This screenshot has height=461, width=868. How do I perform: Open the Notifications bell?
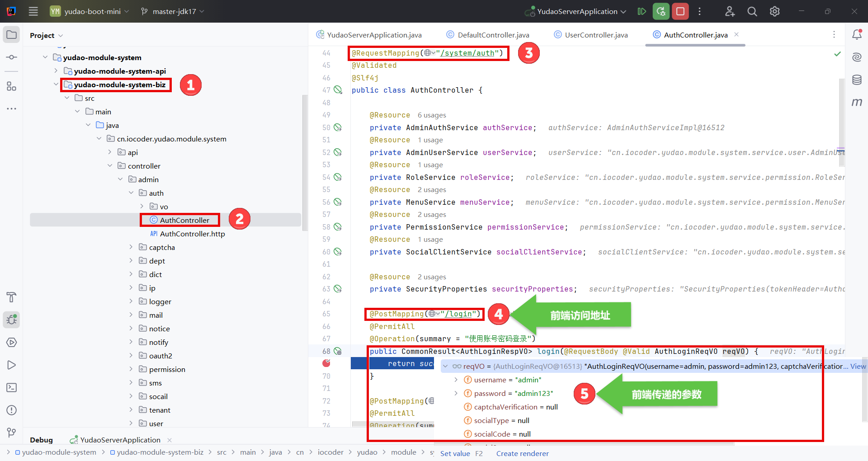point(857,34)
